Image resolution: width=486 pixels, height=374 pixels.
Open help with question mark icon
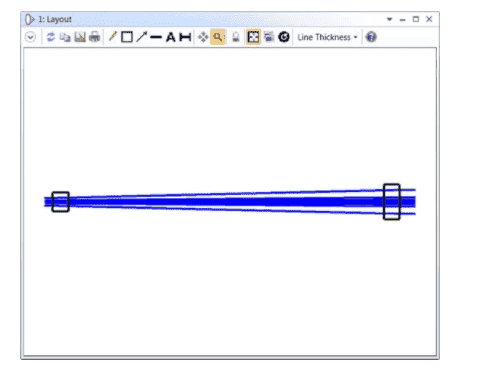point(371,37)
